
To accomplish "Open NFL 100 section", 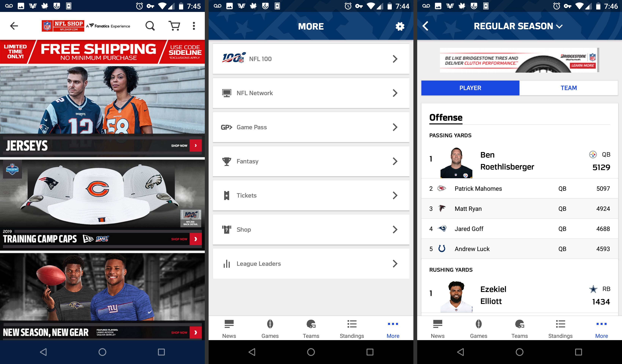I will point(311,59).
